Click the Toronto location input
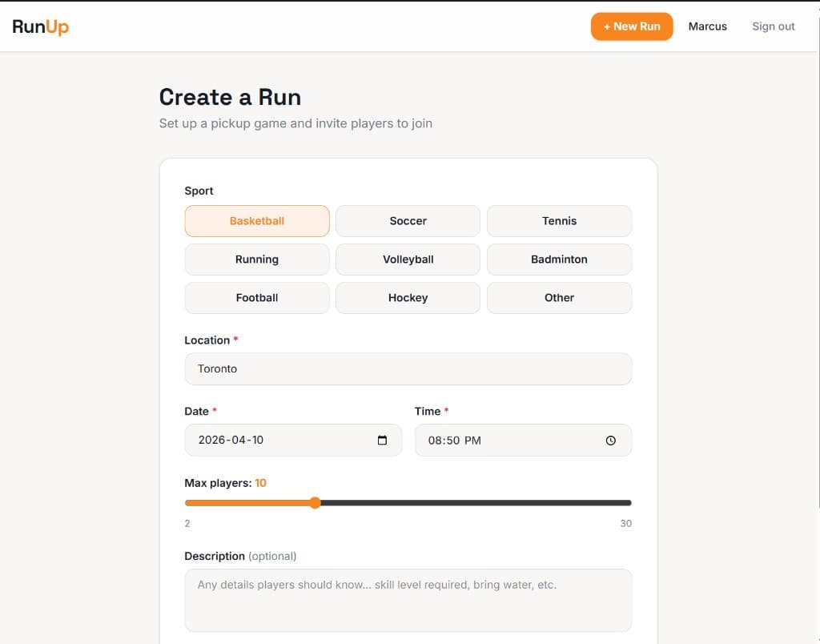 pos(408,368)
